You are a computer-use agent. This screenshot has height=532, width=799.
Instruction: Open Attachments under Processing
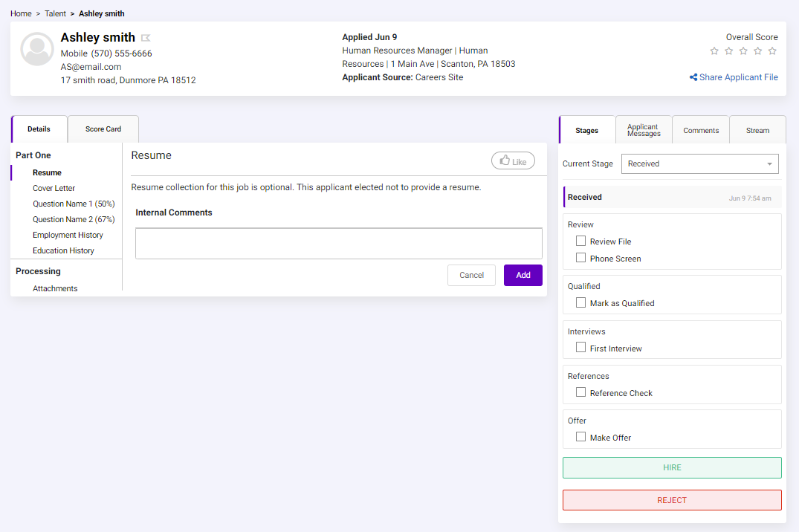[x=55, y=288]
